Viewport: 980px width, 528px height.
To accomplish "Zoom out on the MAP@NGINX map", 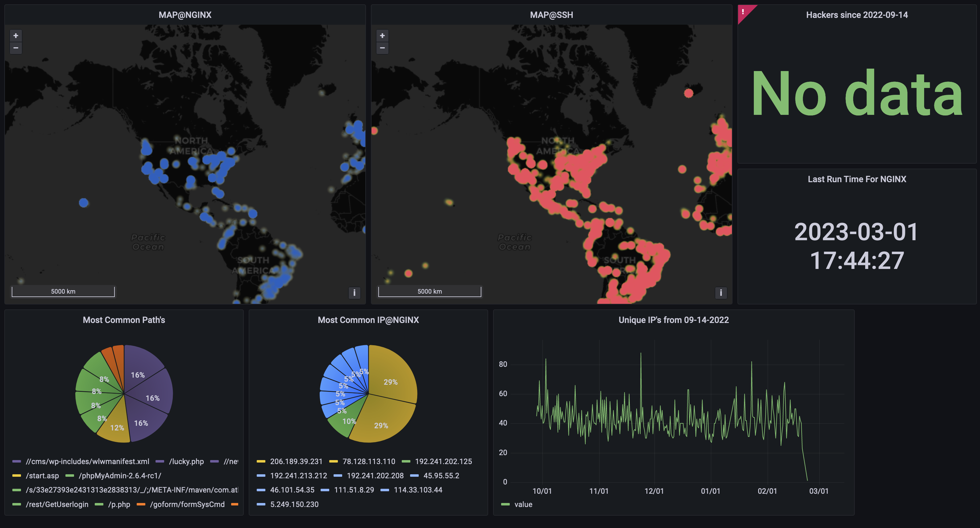I will [x=16, y=48].
